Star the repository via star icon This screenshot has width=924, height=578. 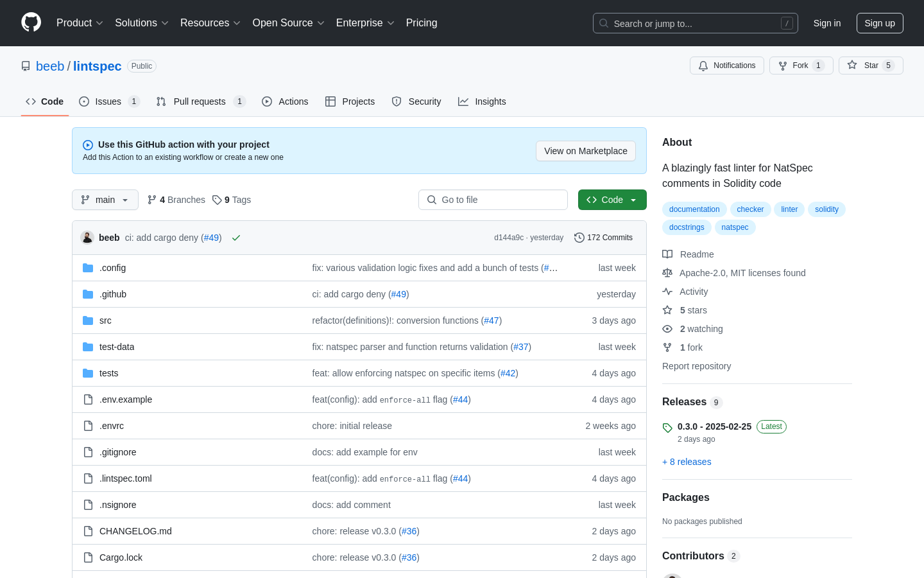click(x=852, y=65)
